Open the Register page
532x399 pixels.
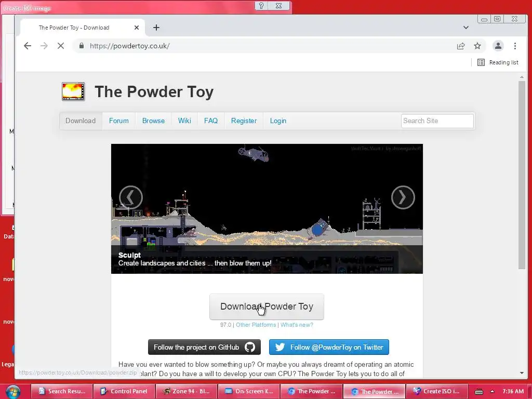click(244, 121)
